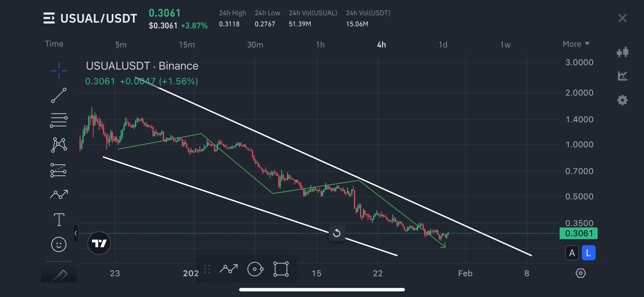Screen dimensions: 644x297
Task: Toggle logarithmic scale with the L button
Action: coord(588,253)
